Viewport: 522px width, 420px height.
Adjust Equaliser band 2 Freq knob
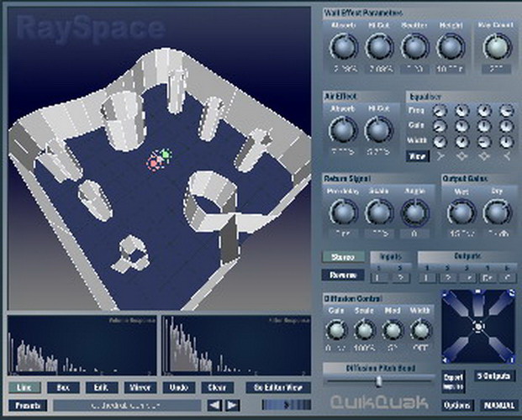pyautogui.click(x=461, y=111)
